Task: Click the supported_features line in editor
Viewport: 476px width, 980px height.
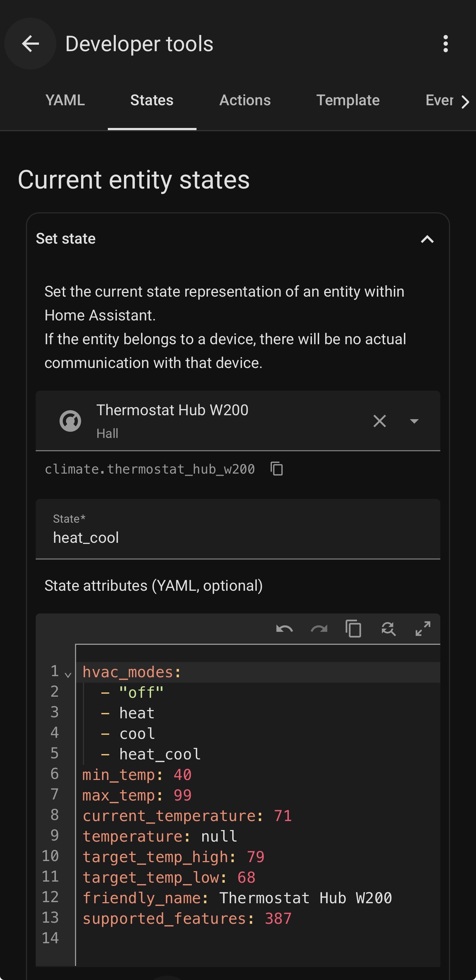Action: [186, 918]
